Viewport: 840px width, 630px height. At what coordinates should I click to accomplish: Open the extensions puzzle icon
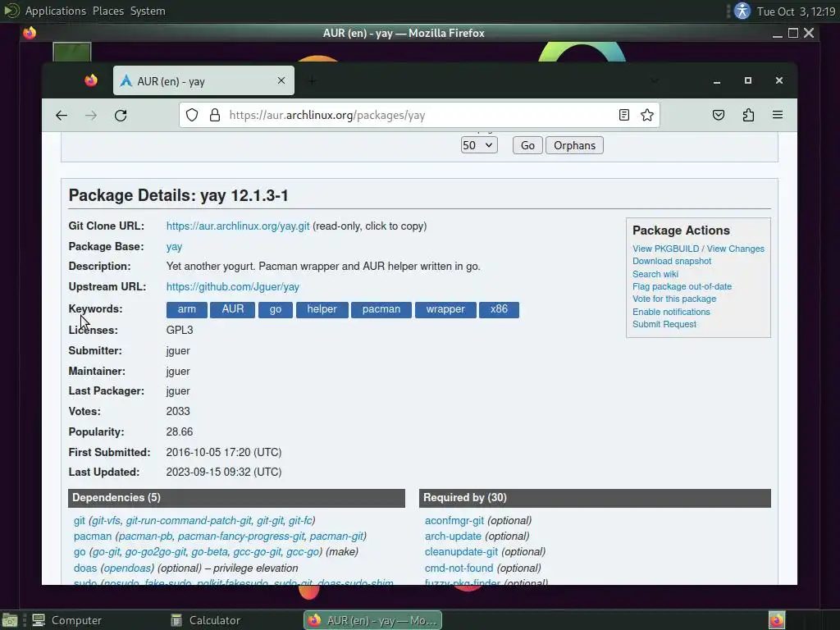(748, 115)
